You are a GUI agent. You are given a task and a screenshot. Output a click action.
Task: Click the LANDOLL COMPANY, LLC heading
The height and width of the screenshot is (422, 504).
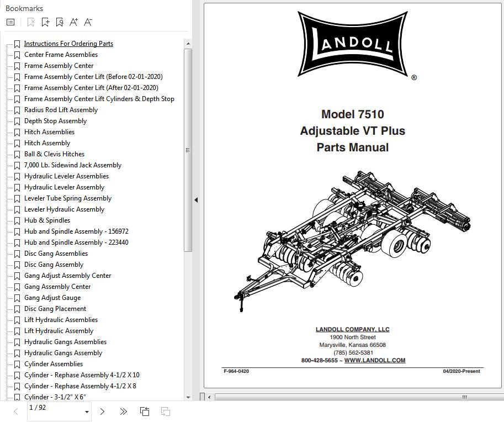click(353, 329)
